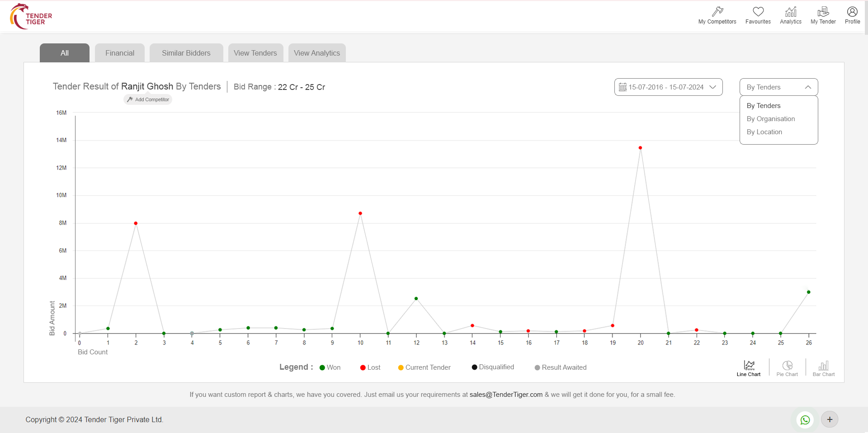Toggle Lost legend entry

[370, 367]
